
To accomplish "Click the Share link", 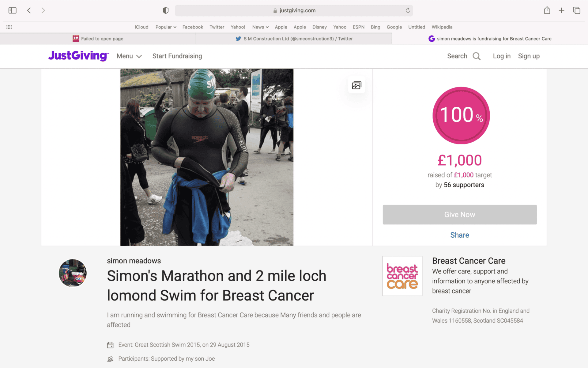I will 459,235.
